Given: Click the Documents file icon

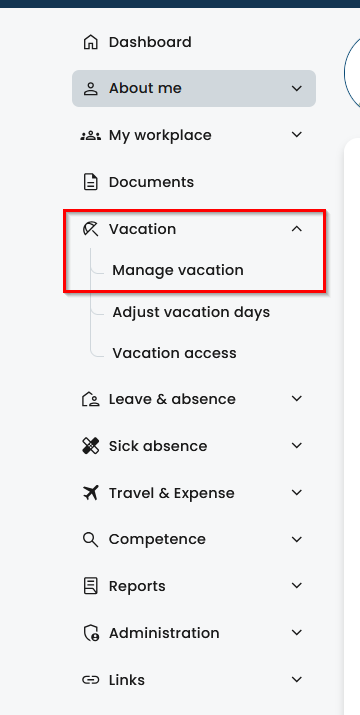Looking at the screenshot, I should [90, 182].
